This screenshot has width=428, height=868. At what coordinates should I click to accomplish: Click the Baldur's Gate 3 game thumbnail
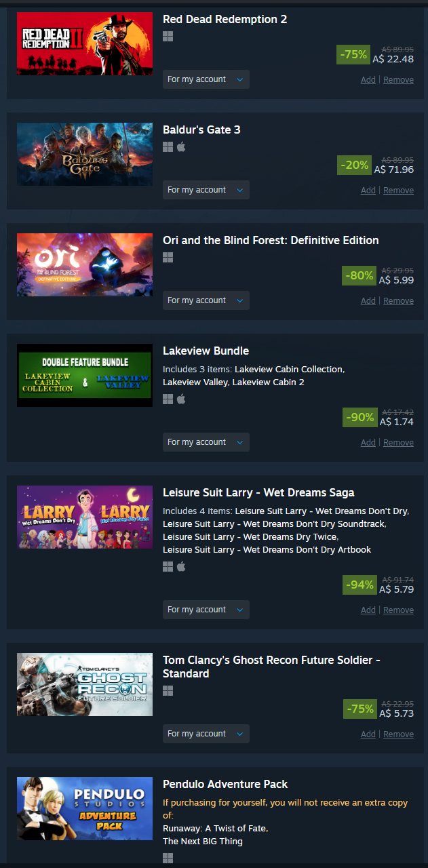coord(85,154)
